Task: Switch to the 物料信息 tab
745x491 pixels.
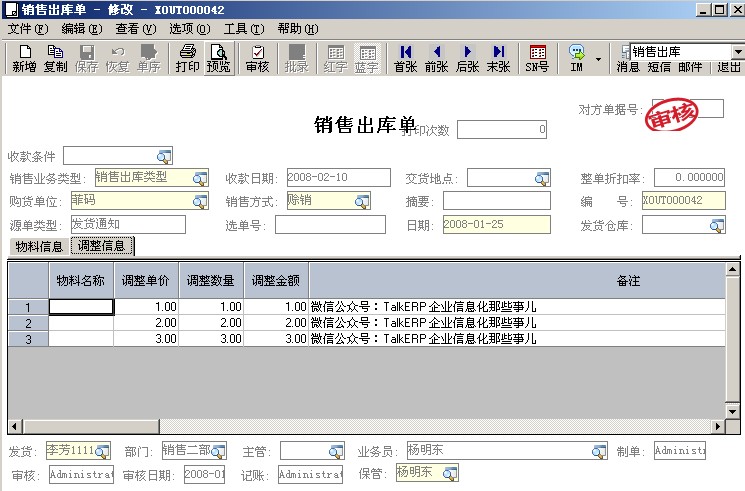Action: coord(39,246)
